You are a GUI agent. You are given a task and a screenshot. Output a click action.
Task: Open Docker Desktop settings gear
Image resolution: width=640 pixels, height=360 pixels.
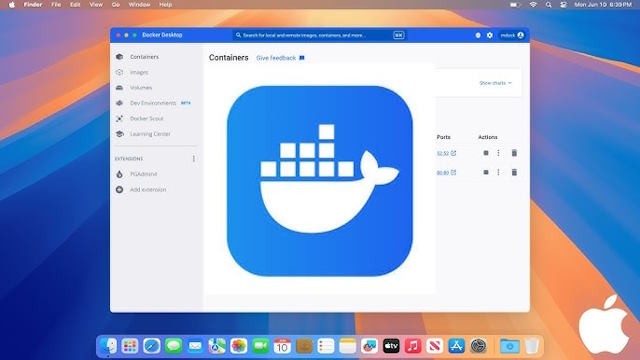[x=490, y=35]
